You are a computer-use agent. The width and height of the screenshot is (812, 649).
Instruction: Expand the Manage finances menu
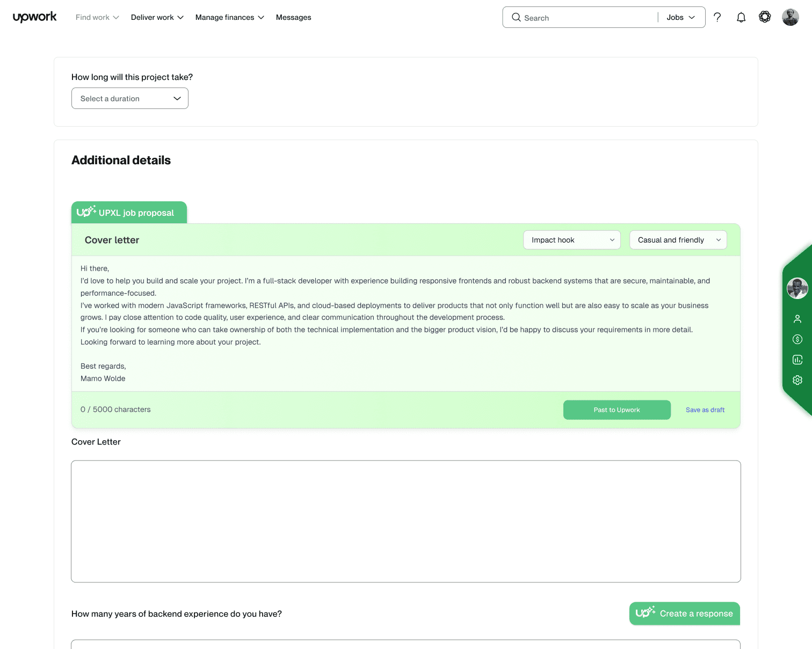click(x=230, y=17)
